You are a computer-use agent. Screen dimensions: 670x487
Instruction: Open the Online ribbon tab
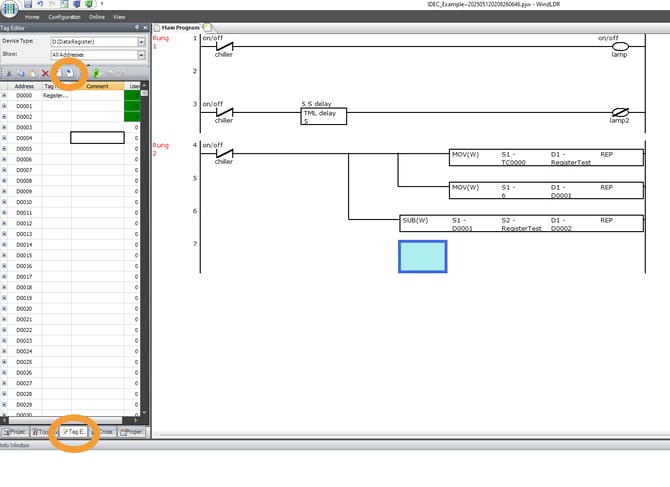(97, 17)
